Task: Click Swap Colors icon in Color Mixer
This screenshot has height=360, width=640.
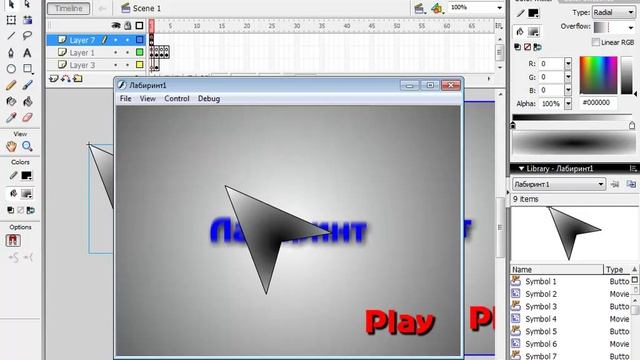Action: click(538, 47)
